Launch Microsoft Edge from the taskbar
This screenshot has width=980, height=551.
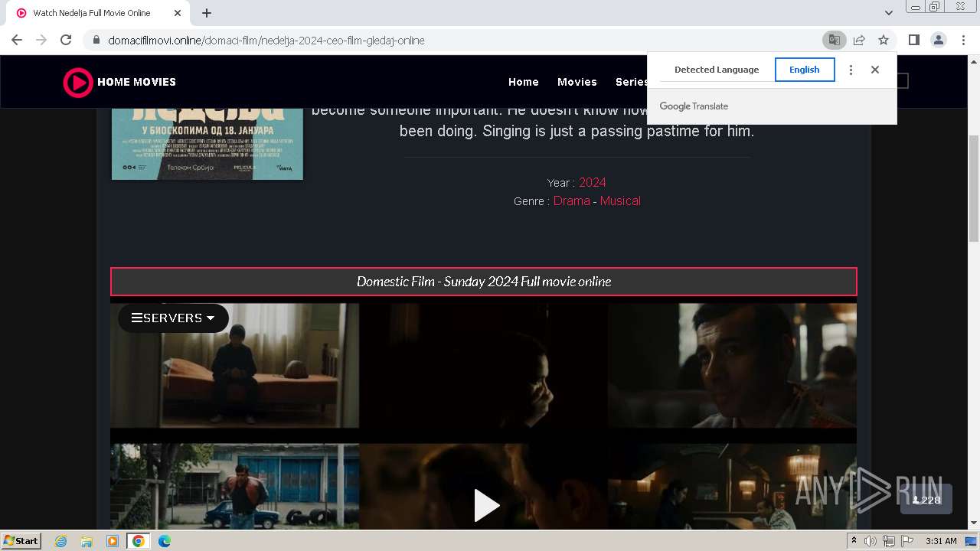point(164,541)
